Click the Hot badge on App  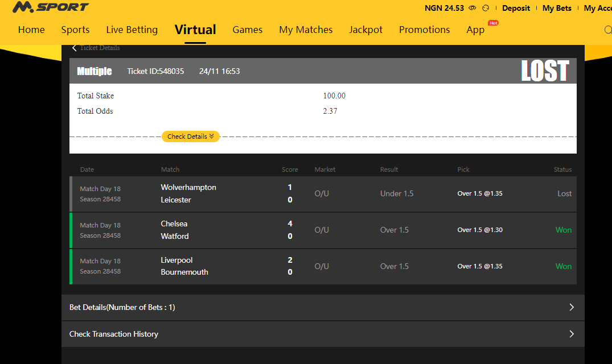coord(493,23)
